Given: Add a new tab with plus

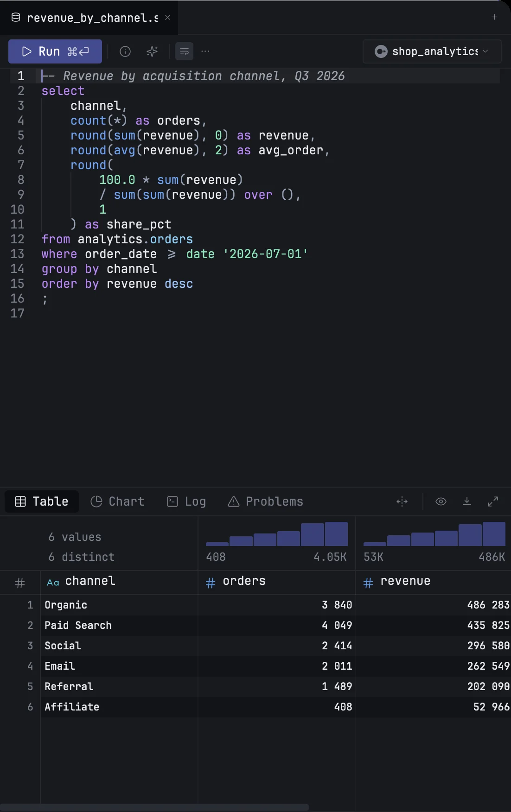Looking at the screenshot, I should [494, 17].
